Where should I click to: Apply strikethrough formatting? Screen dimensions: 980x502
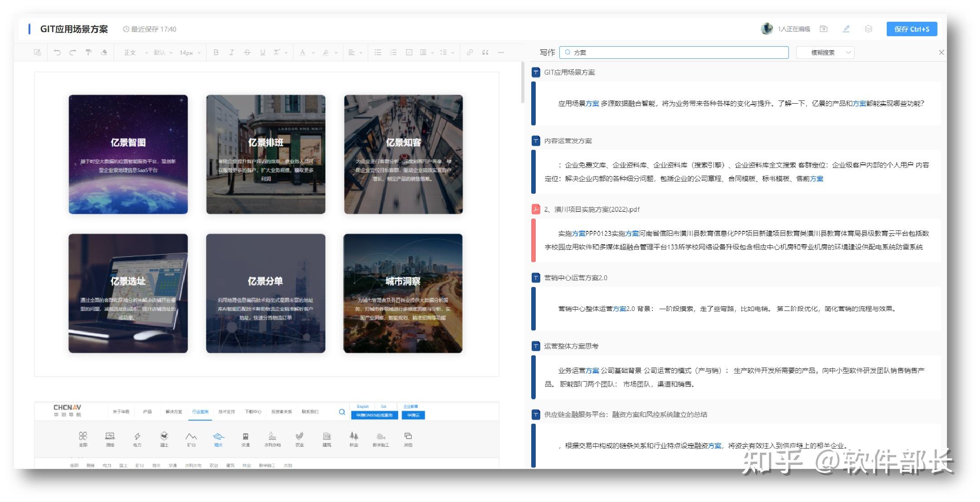(247, 53)
